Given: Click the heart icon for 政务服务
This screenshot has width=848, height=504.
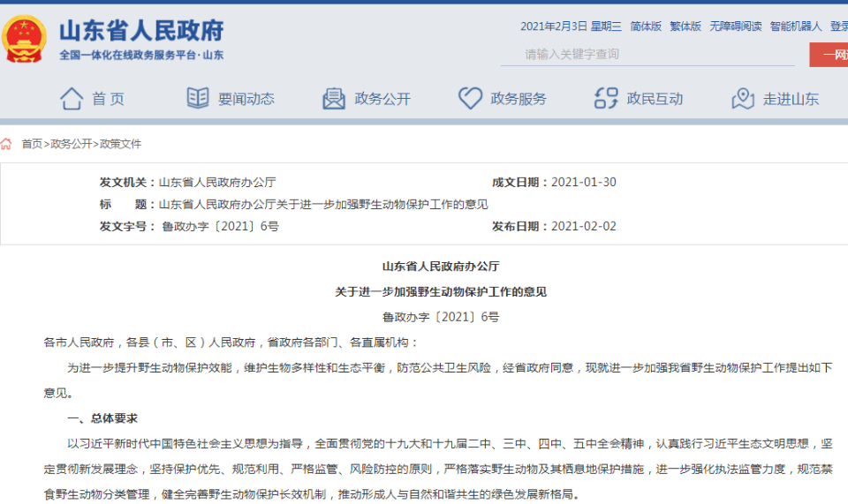Looking at the screenshot, I should pyautogui.click(x=470, y=99).
